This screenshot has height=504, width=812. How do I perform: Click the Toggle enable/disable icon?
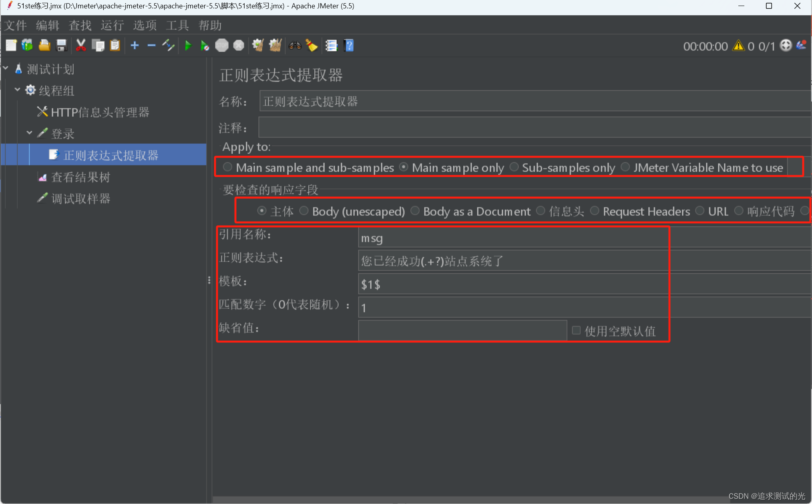(168, 46)
